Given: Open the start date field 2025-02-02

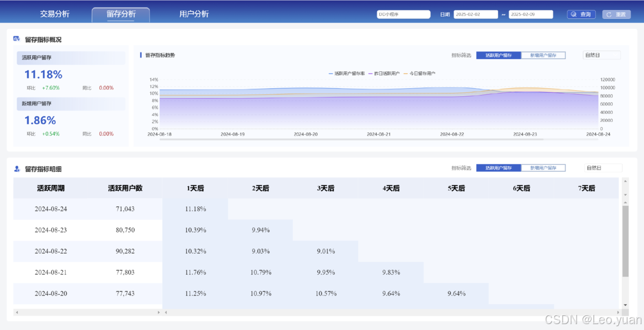Looking at the screenshot, I should click(x=476, y=15).
